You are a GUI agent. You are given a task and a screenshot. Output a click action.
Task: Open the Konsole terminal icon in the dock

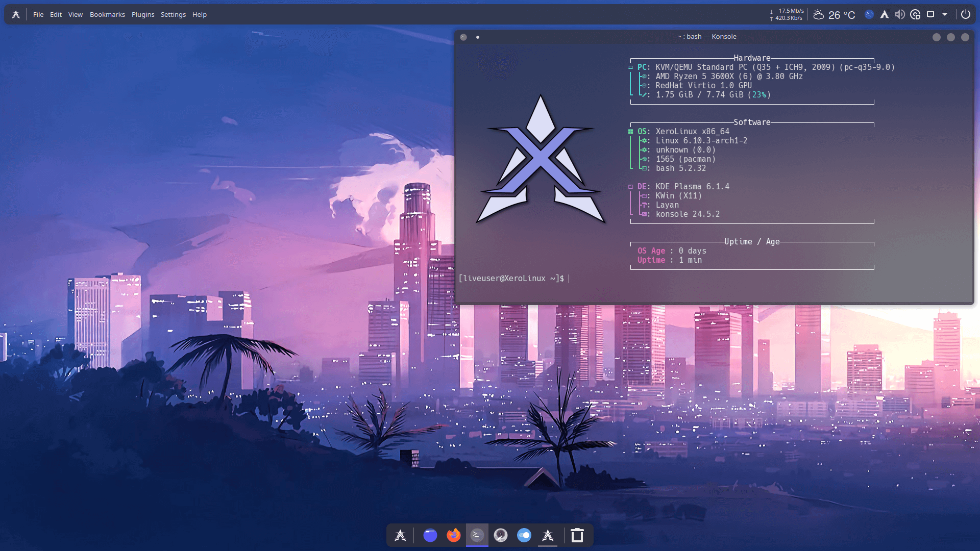(x=477, y=535)
